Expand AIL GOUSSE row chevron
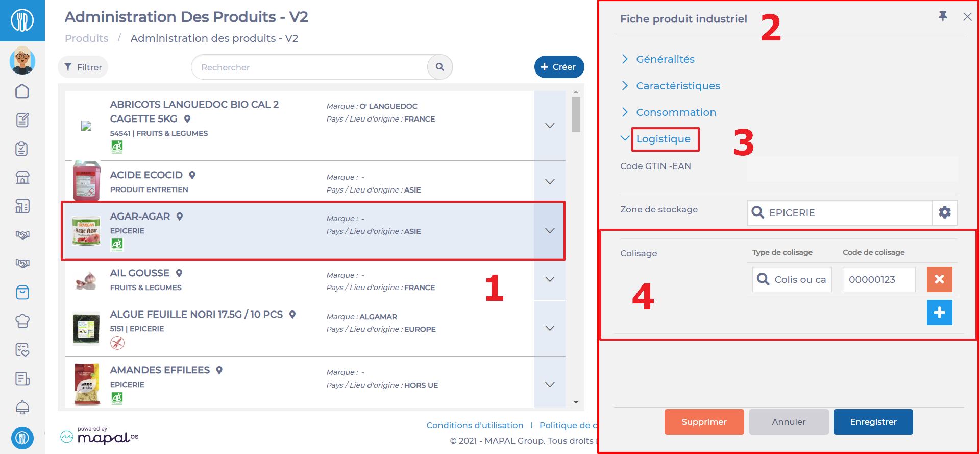Image resolution: width=980 pixels, height=454 pixels. 550,279
